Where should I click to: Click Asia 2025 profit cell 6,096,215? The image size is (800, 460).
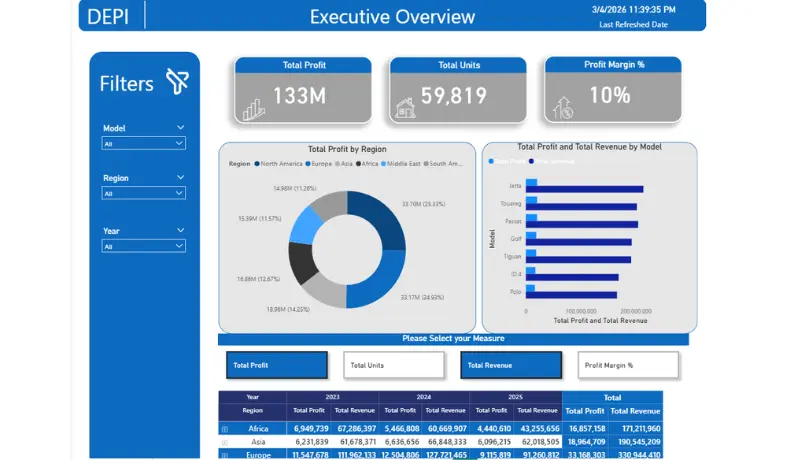point(492,442)
